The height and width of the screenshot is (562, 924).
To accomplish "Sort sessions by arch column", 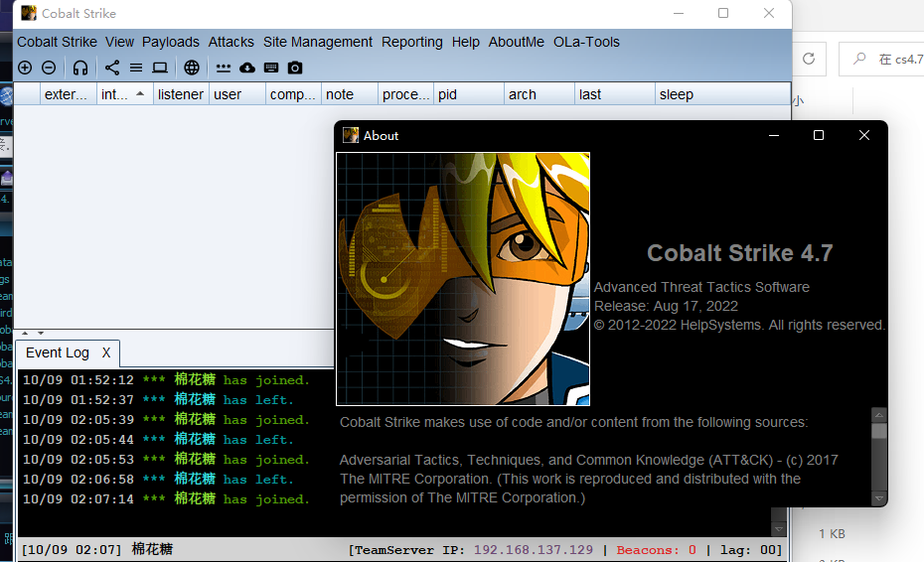I will point(539,94).
